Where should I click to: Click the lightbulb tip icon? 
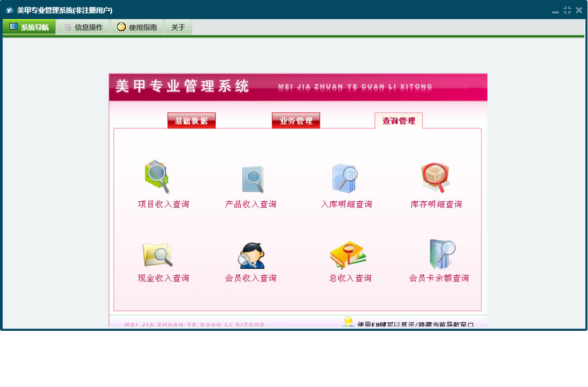pos(348,322)
